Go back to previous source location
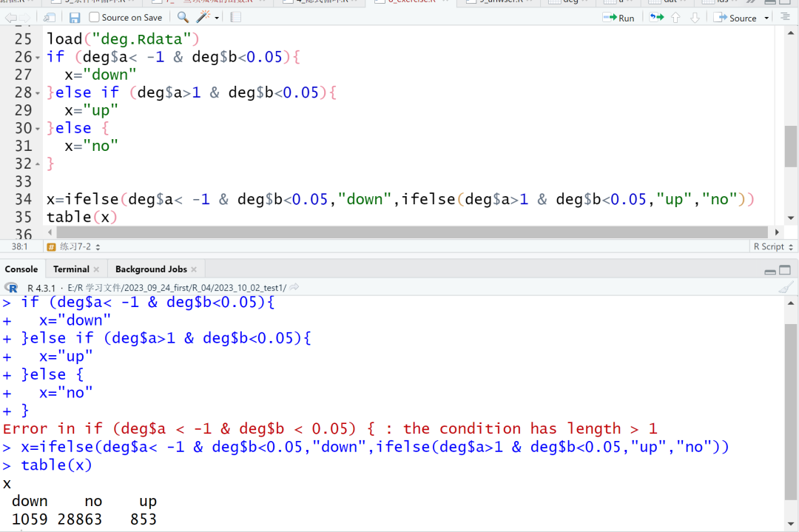Screen dimensions: 799x532 click(10, 18)
